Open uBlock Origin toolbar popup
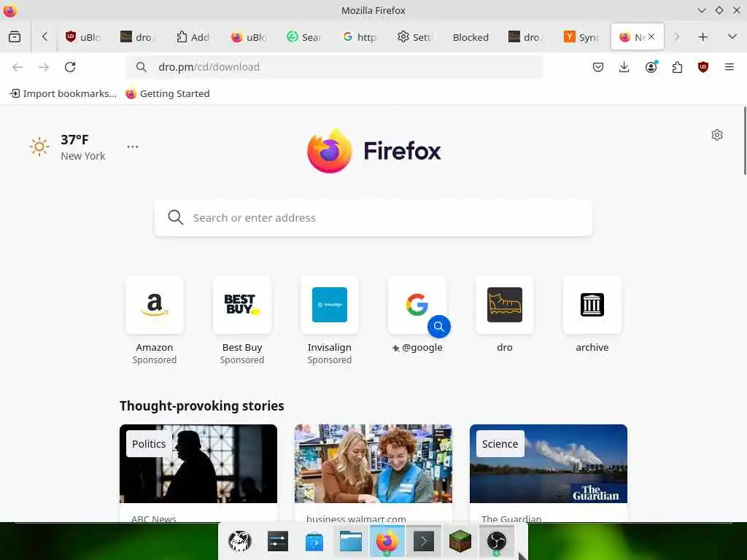This screenshot has width=747, height=560. 703,67
